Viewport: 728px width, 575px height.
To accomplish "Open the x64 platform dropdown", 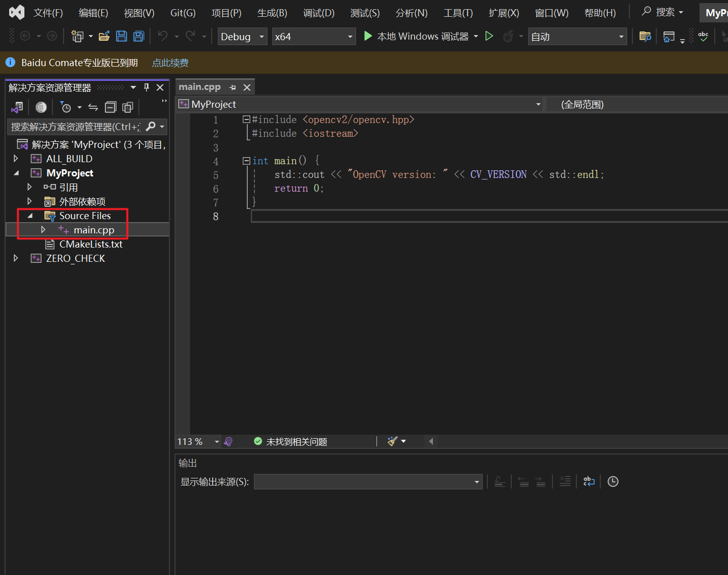I will pos(314,37).
